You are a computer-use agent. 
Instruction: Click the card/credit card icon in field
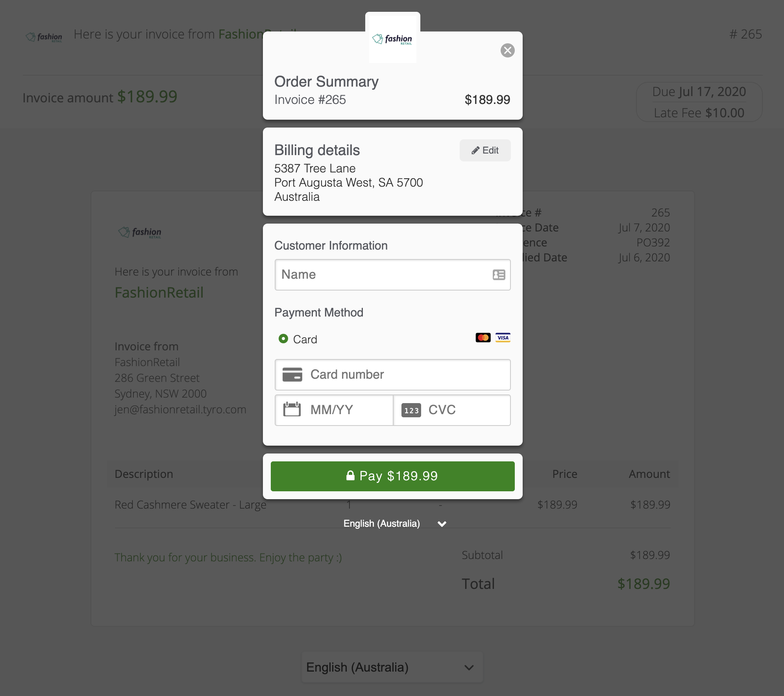point(292,374)
